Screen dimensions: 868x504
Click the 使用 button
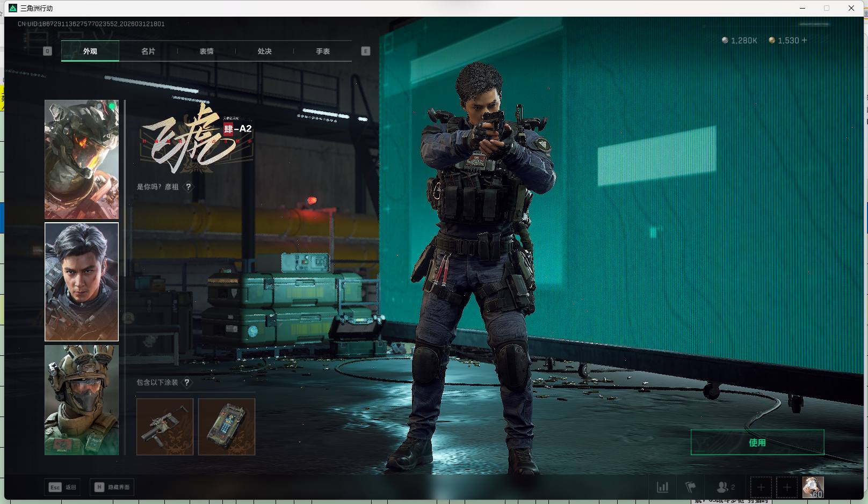coord(757,442)
